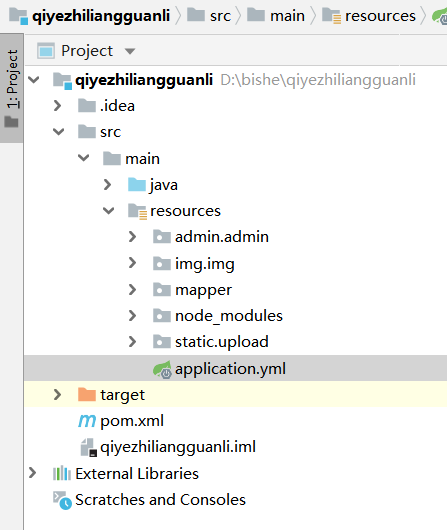Click the Spring leaf icon of application.yml
The width and height of the screenshot is (447, 530).
click(x=163, y=369)
